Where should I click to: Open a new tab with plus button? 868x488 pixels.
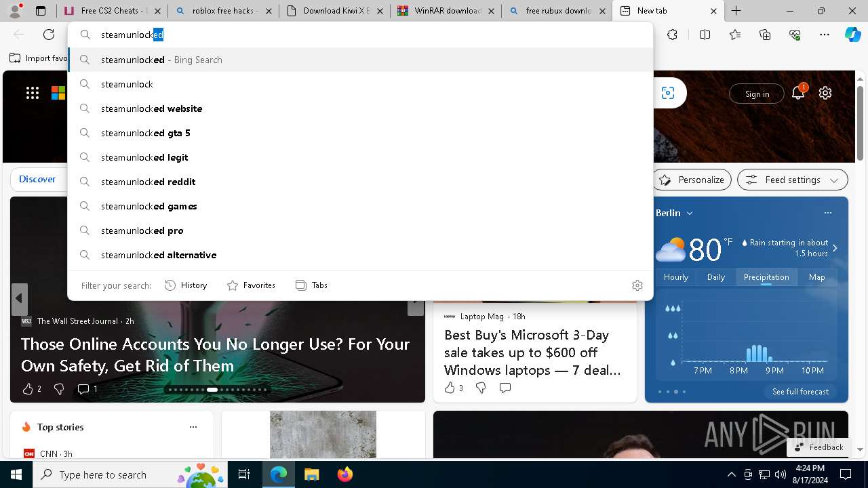tap(736, 11)
